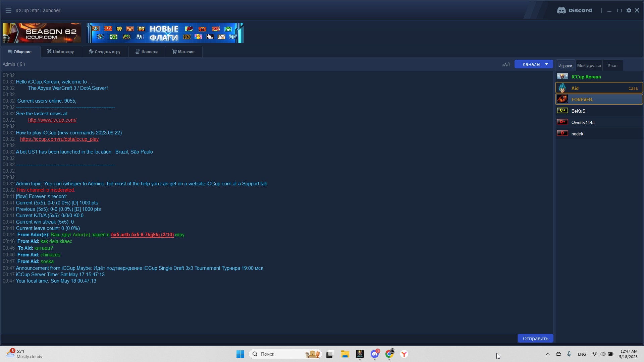Switch to Мои друзья tab
The width and height of the screenshot is (644, 362).
(589, 66)
